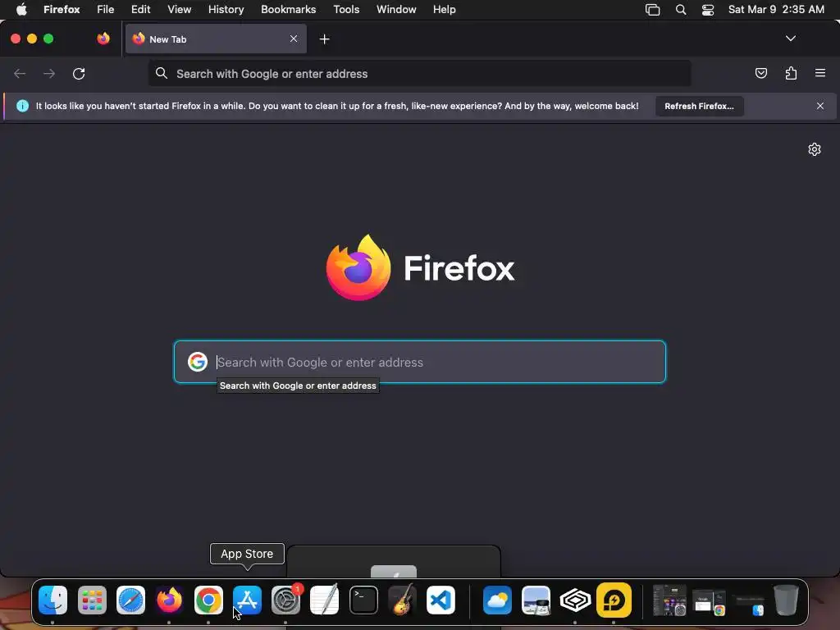Open the View menu
This screenshot has width=840, height=630.
(179, 9)
